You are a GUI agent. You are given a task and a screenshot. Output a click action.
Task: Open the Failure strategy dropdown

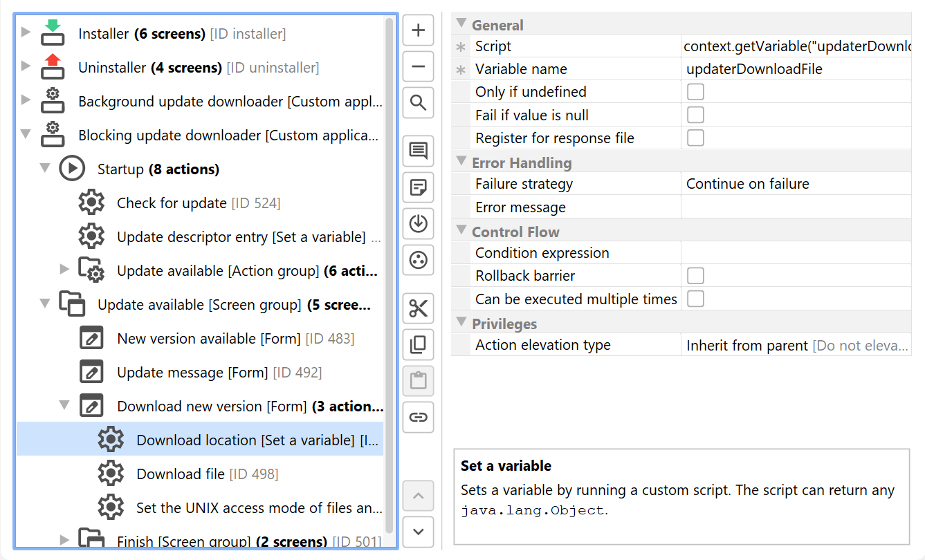[796, 184]
